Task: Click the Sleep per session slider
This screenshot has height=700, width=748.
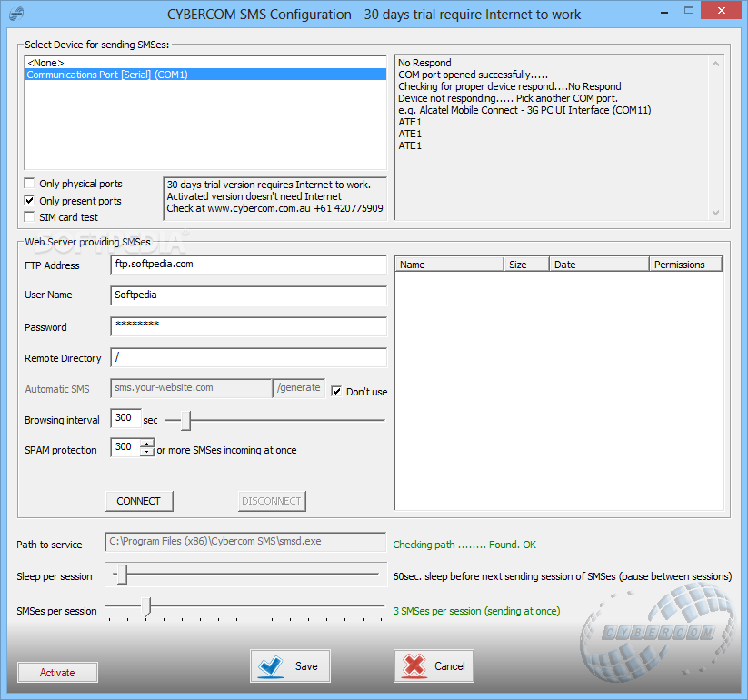Action: [245, 574]
